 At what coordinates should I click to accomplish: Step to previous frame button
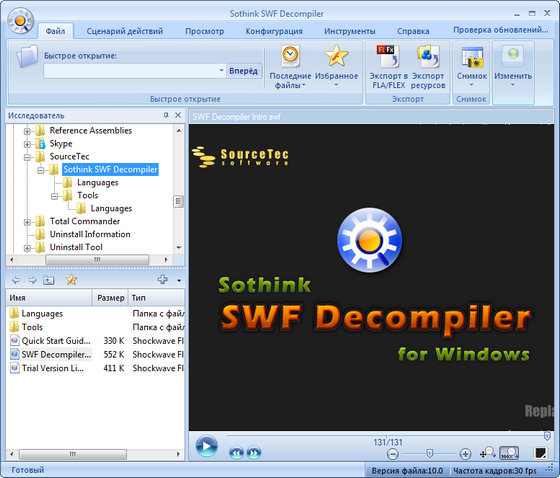[x=236, y=453]
